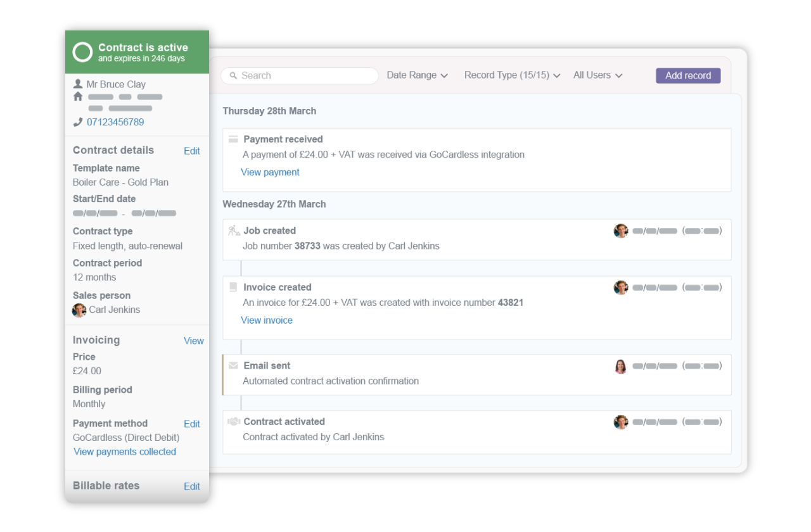Click View payments collected under Payment method
The width and height of the screenshot is (811, 532).
(124, 452)
